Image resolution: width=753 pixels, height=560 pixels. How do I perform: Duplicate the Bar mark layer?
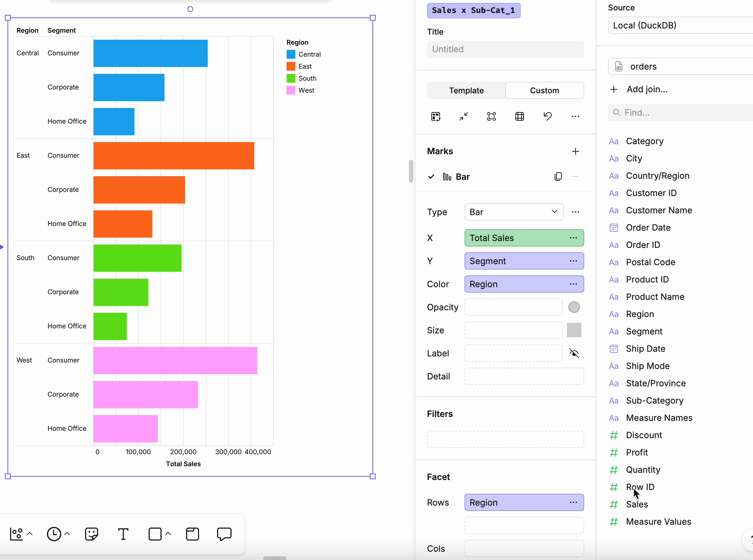[x=558, y=177]
